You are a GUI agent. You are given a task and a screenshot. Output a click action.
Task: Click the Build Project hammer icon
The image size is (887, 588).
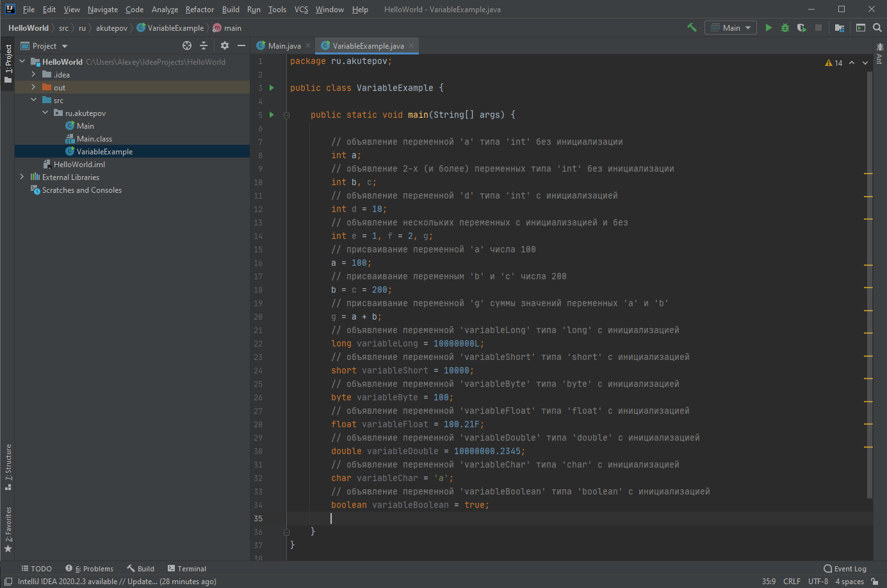click(x=692, y=28)
